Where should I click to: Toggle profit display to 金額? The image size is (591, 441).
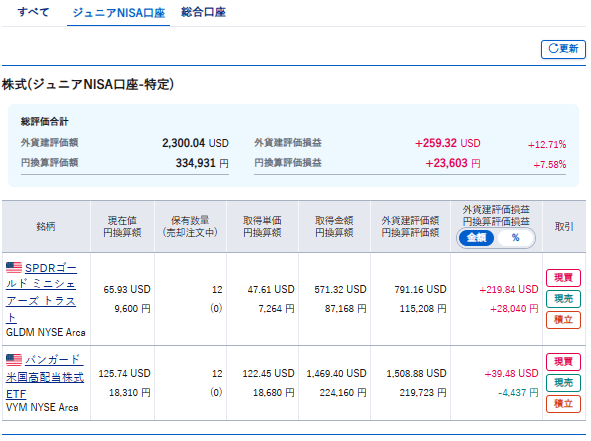pos(476,238)
